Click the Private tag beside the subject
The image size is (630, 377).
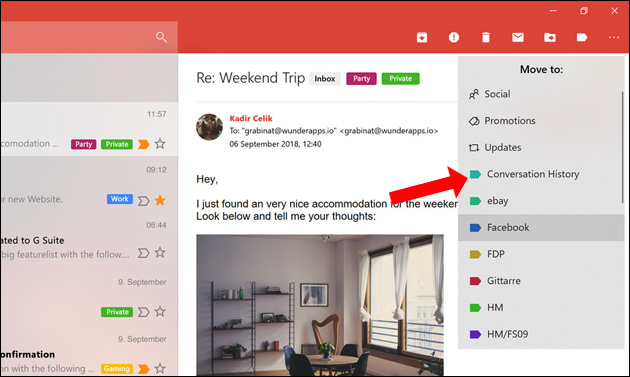tap(401, 79)
